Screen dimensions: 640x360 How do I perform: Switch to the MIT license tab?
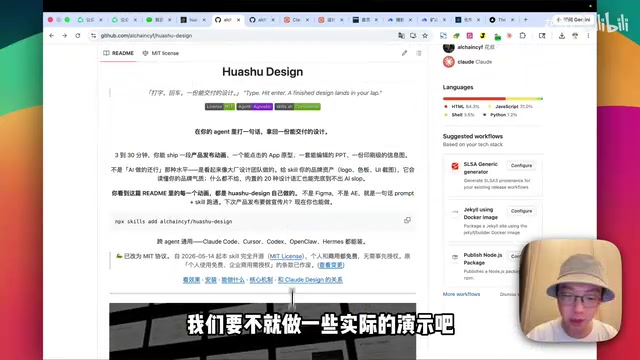tap(161, 53)
